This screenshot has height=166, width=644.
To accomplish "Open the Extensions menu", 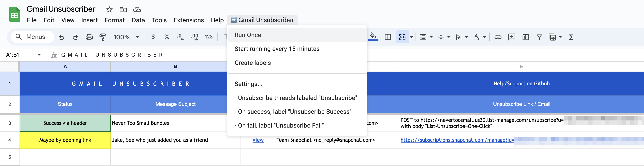I will (188, 20).
